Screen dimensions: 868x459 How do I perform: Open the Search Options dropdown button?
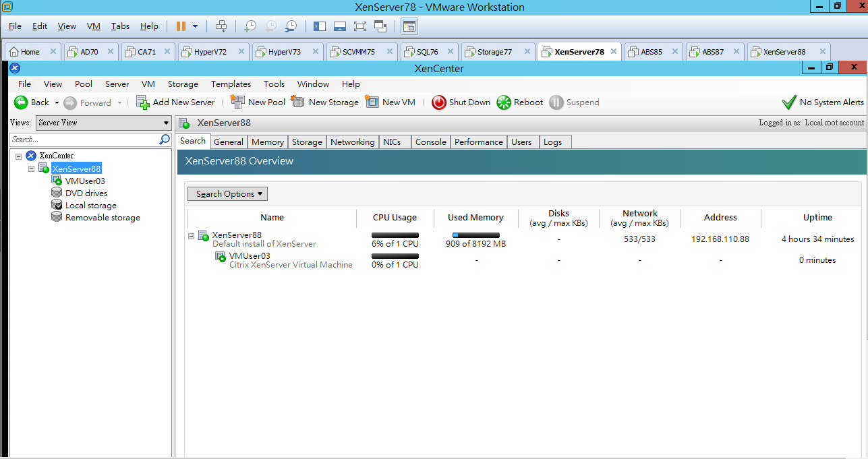tap(227, 193)
